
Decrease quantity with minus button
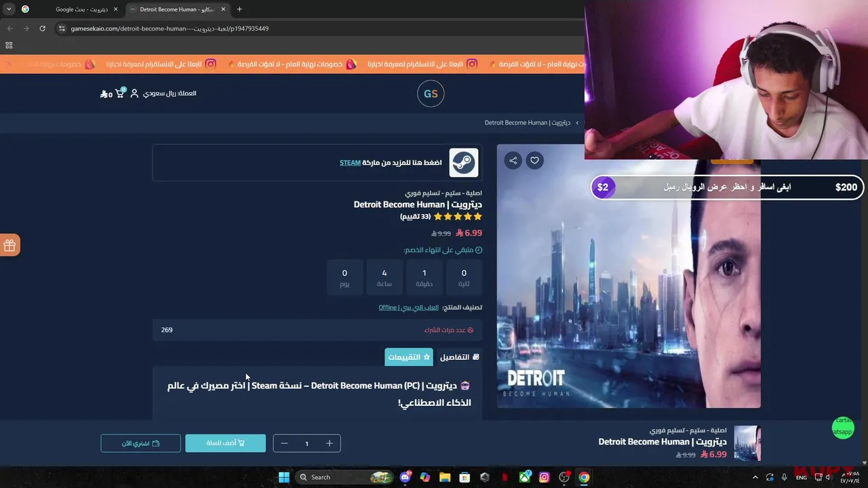tap(284, 443)
